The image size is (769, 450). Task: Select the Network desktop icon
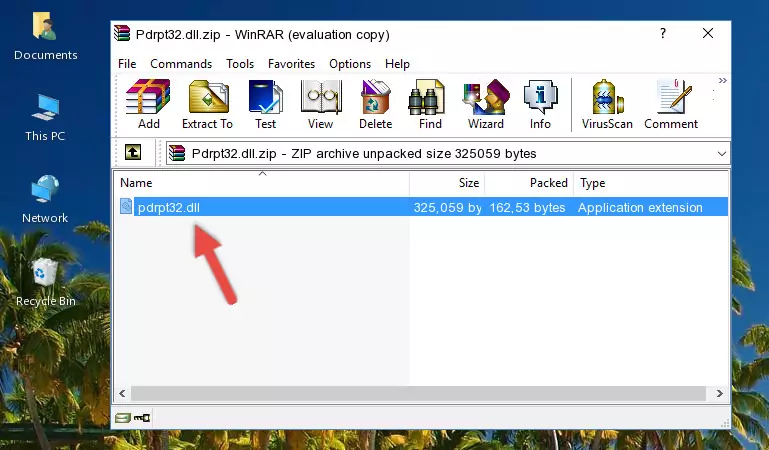point(45,199)
